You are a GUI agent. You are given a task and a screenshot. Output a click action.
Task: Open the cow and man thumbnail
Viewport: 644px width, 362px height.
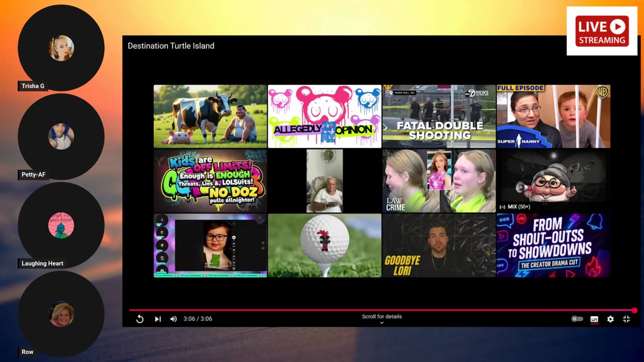pyautogui.click(x=210, y=116)
